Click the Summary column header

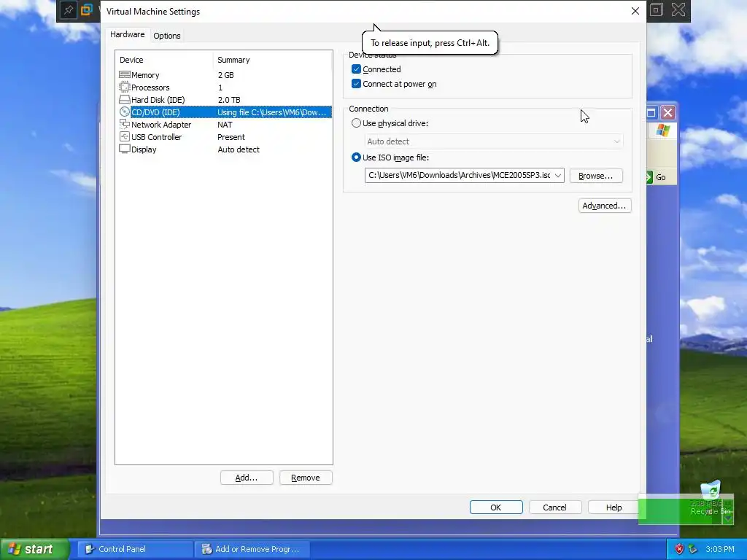pos(233,60)
